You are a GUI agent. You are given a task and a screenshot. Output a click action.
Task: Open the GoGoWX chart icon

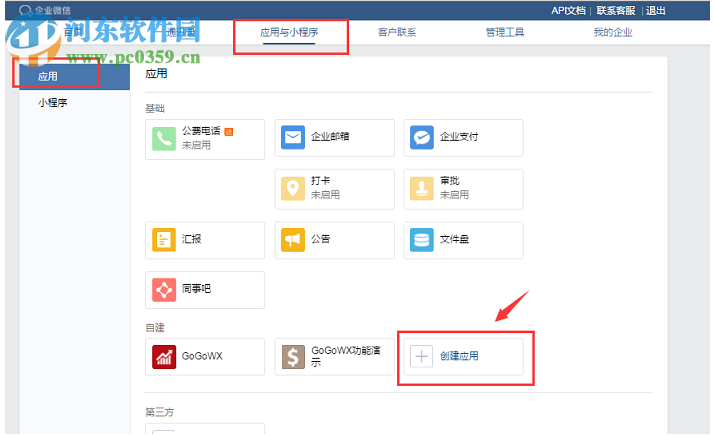coord(164,357)
